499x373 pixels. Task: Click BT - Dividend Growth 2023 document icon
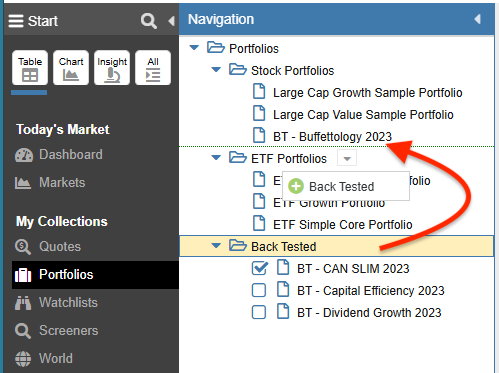point(283,312)
